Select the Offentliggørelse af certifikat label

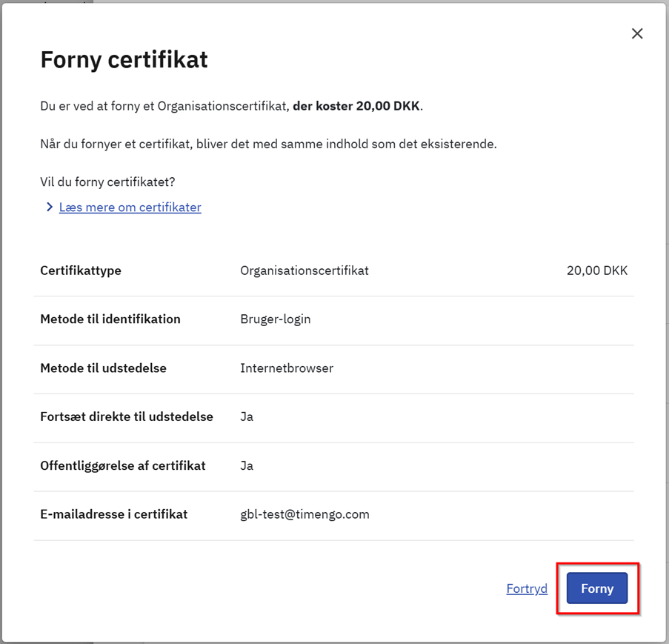[123, 465]
